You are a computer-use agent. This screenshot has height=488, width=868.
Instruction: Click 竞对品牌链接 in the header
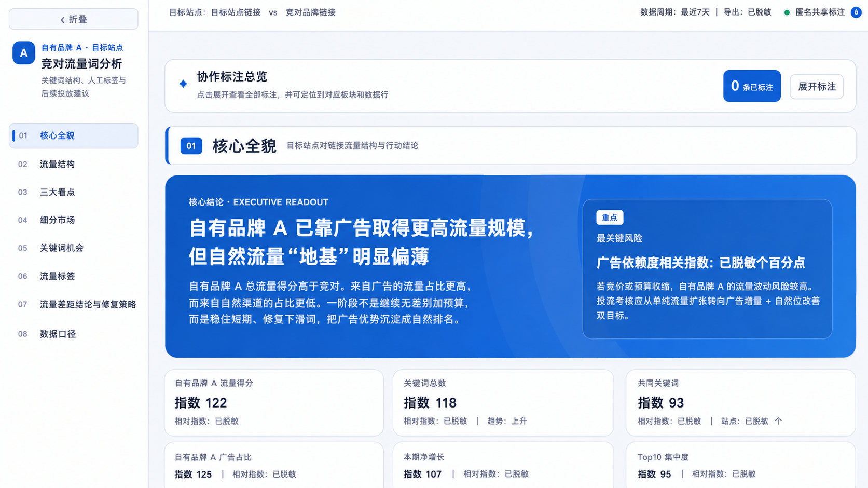(x=310, y=12)
